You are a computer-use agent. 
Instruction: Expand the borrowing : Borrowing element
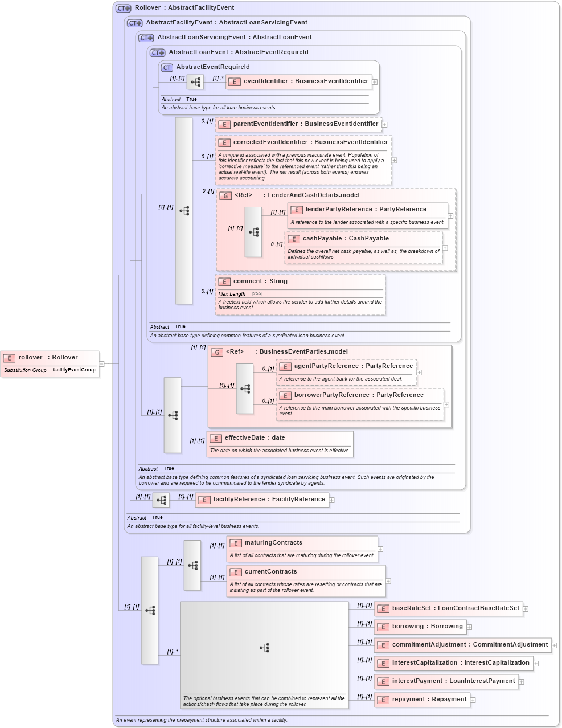pos(469,627)
